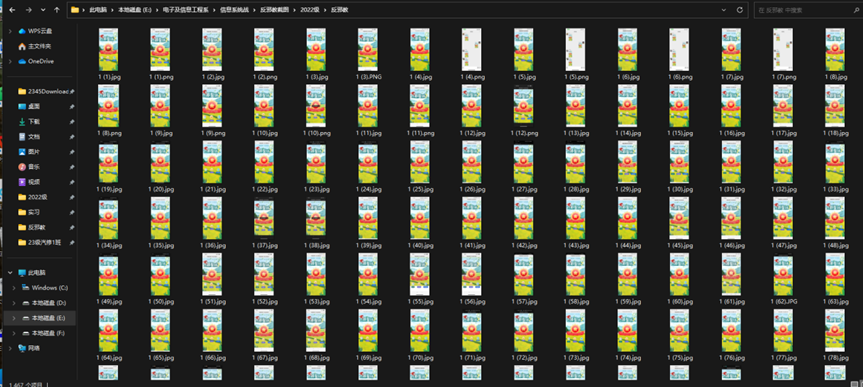Screen dimensions: 863x387
Task: Go back using the back arrow
Action: point(12,10)
